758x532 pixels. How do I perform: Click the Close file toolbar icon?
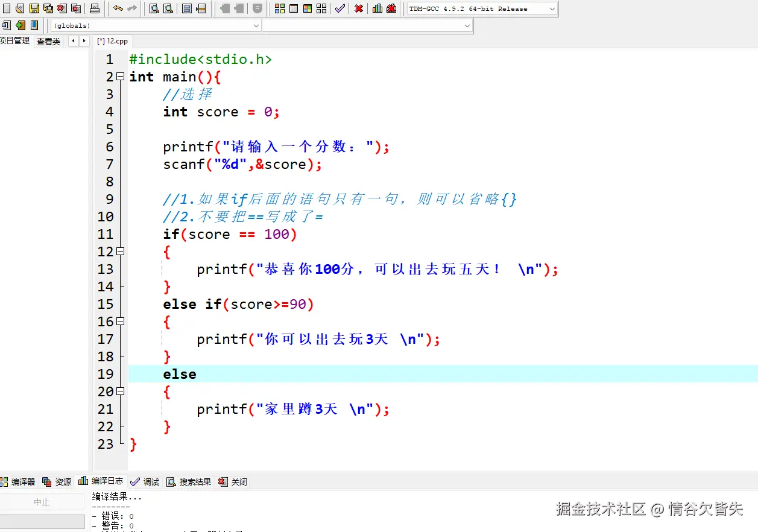tap(62, 8)
